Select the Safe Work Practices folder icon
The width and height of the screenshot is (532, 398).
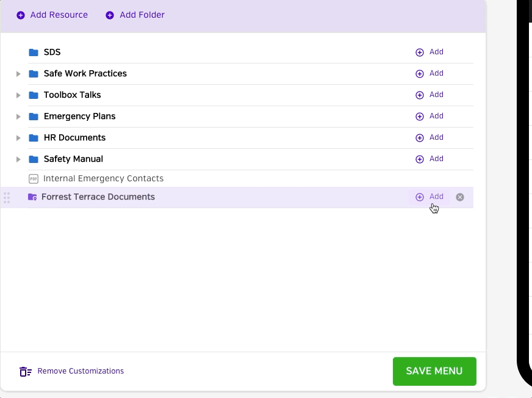(34, 74)
